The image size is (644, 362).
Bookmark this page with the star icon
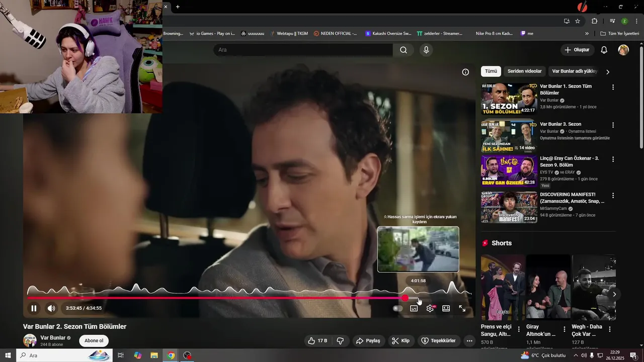tap(578, 21)
